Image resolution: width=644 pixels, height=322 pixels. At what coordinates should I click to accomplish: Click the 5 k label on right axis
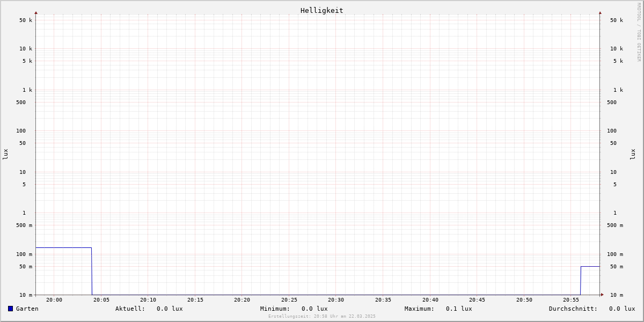pyautogui.click(x=618, y=61)
